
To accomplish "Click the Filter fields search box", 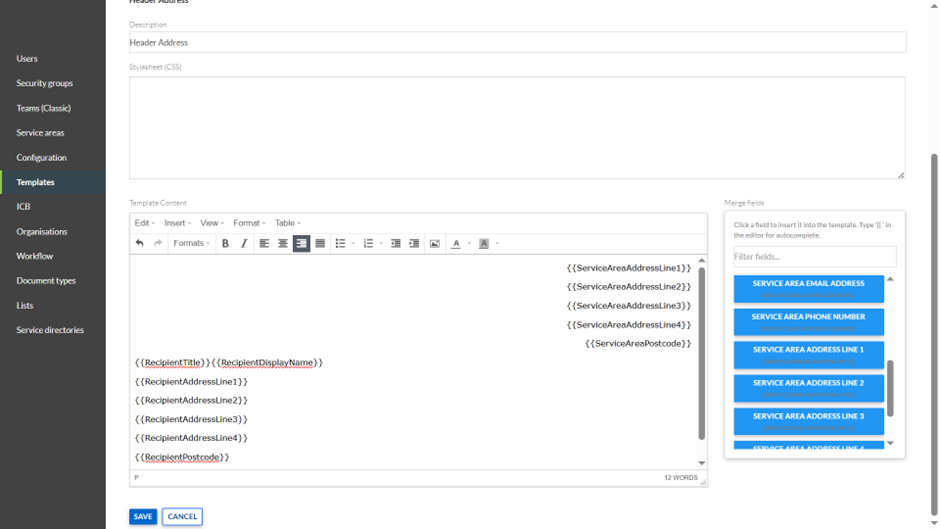I will (814, 257).
